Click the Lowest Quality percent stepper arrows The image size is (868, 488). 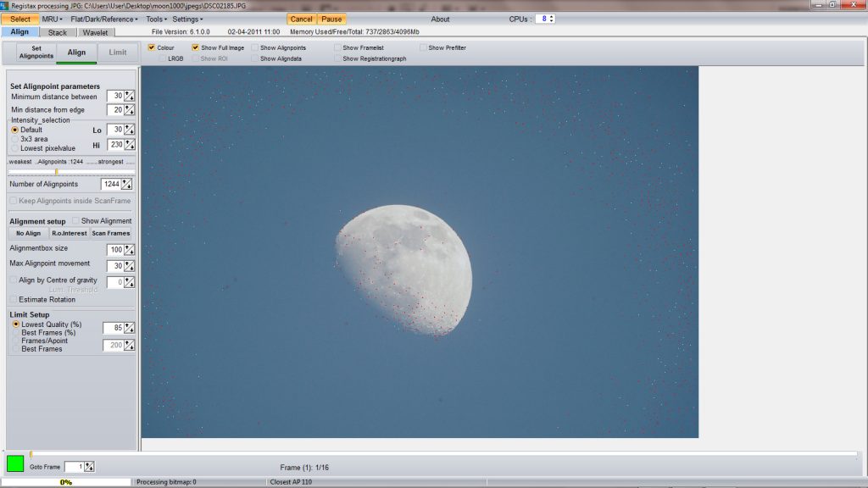pos(130,328)
